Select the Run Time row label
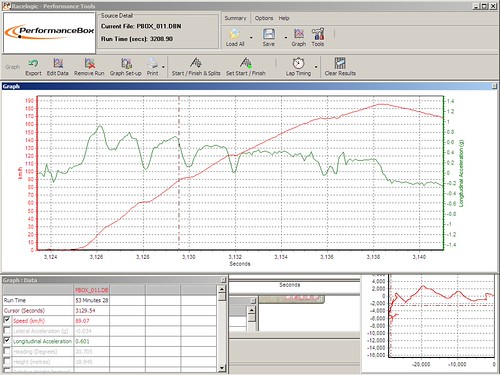This screenshot has width=500, height=375. (15, 300)
